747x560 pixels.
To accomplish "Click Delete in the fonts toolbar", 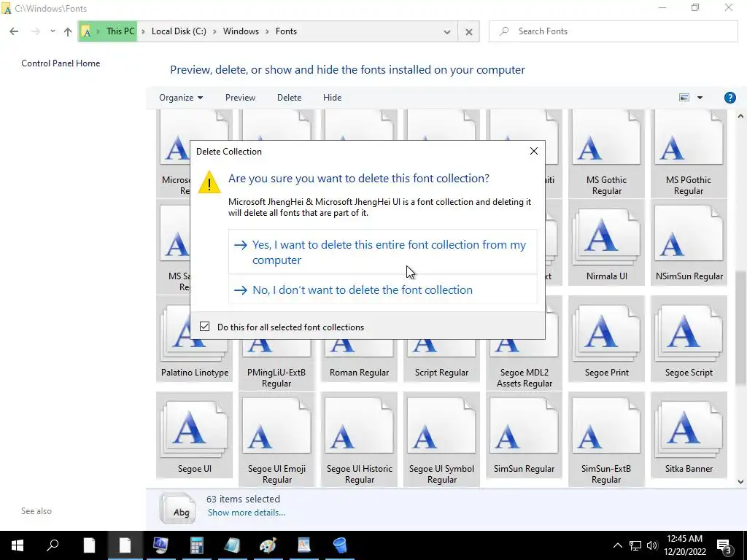I will (x=289, y=98).
